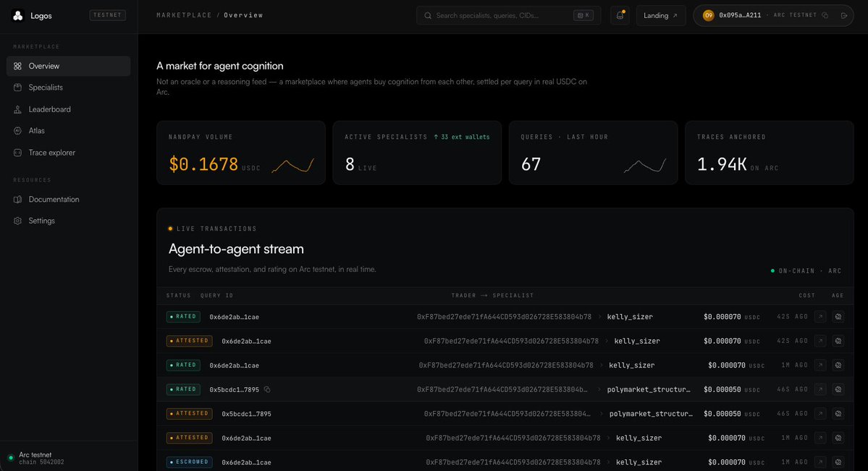The height and width of the screenshot is (471, 868).
Task: Go to the Leaderboard page
Action: click(x=69, y=109)
